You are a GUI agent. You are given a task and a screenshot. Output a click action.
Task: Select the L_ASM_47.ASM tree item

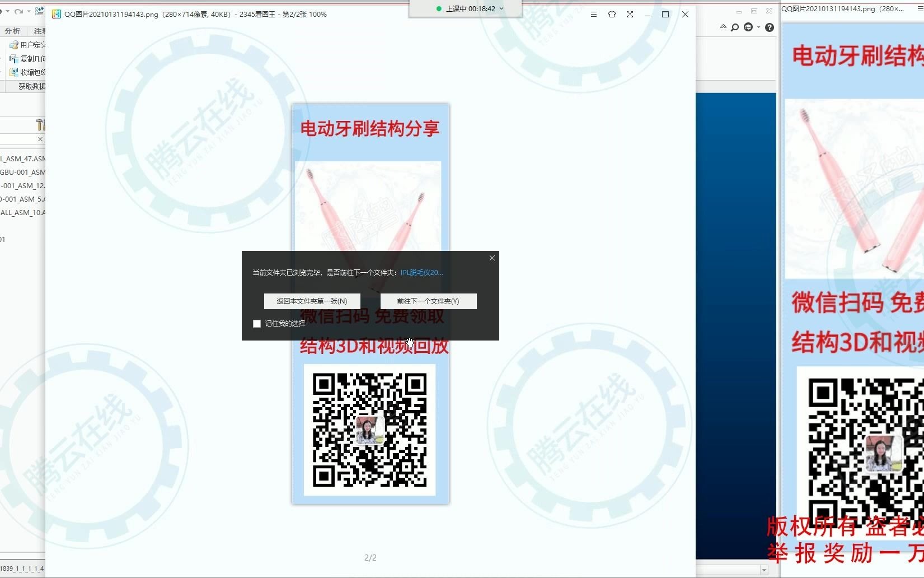click(23, 159)
